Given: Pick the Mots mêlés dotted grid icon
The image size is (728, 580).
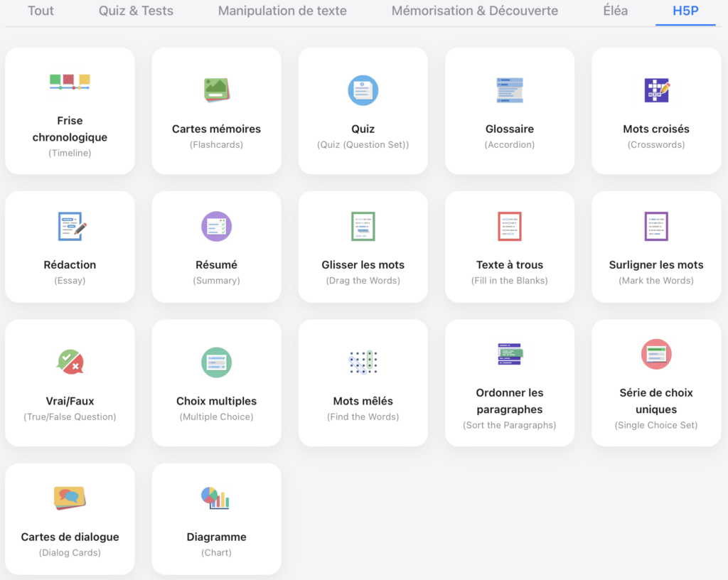Looking at the screenshot, I should (x=363, y=362).
